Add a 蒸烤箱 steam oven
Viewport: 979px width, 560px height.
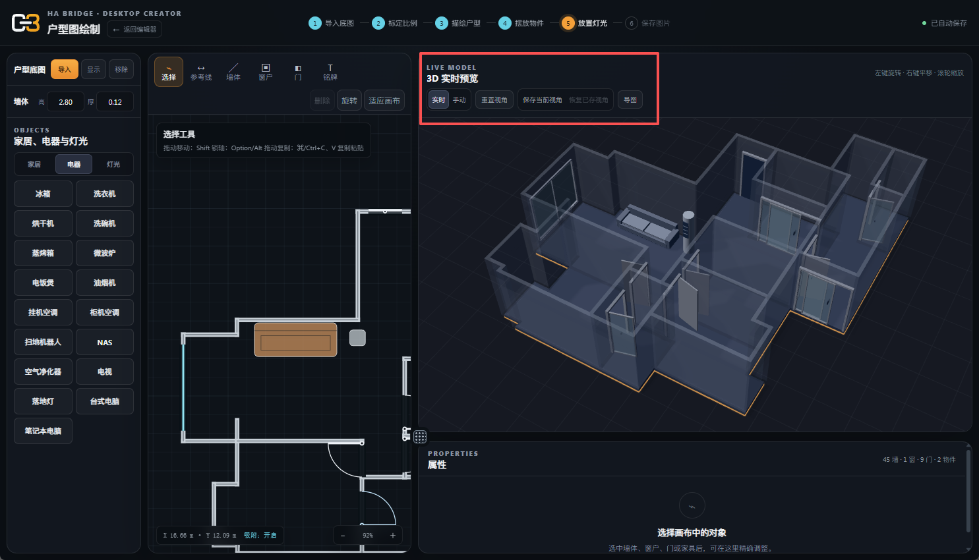click(43, 253)
